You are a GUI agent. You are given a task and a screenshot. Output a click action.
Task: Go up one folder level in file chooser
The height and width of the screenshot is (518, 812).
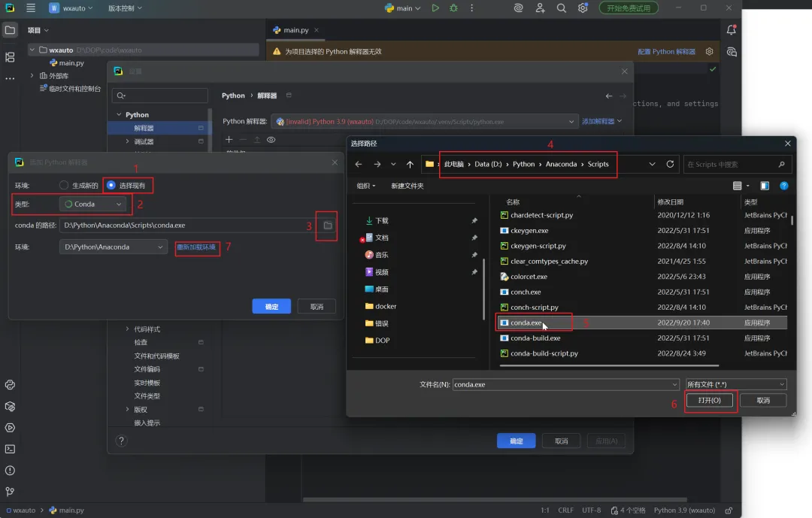coord(411,164)
